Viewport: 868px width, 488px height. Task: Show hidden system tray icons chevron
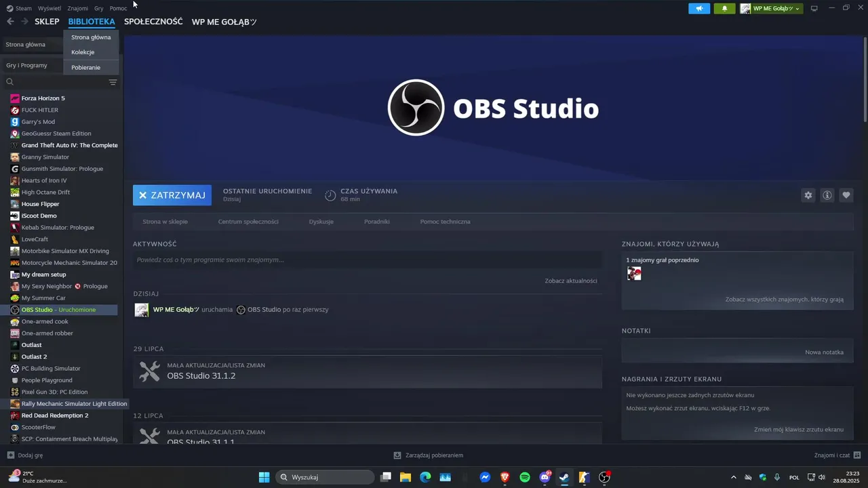click(x=733, y=477)
